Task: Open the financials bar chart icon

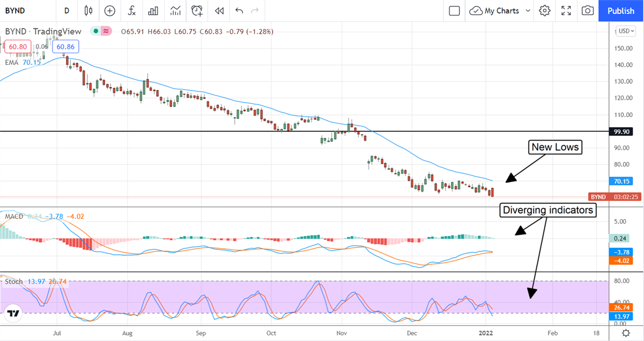Action: click(153, 11)
